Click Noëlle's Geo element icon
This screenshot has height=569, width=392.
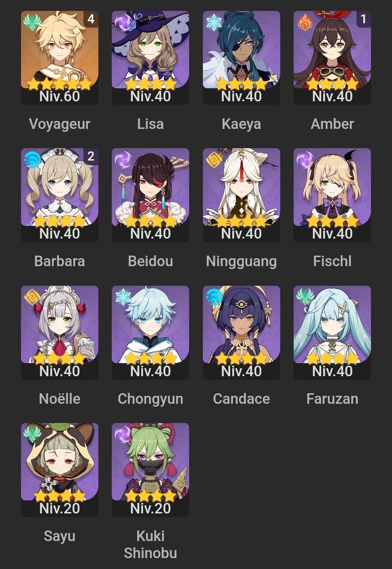[x=32, y=297]
